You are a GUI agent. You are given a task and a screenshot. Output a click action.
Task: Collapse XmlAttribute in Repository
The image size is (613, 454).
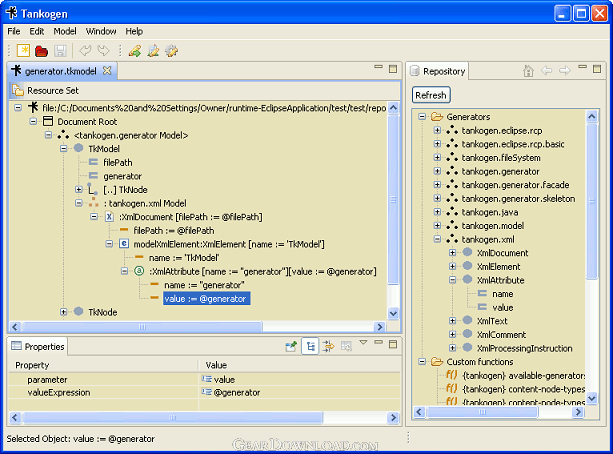pyautogui.click(x=452, y=280)
